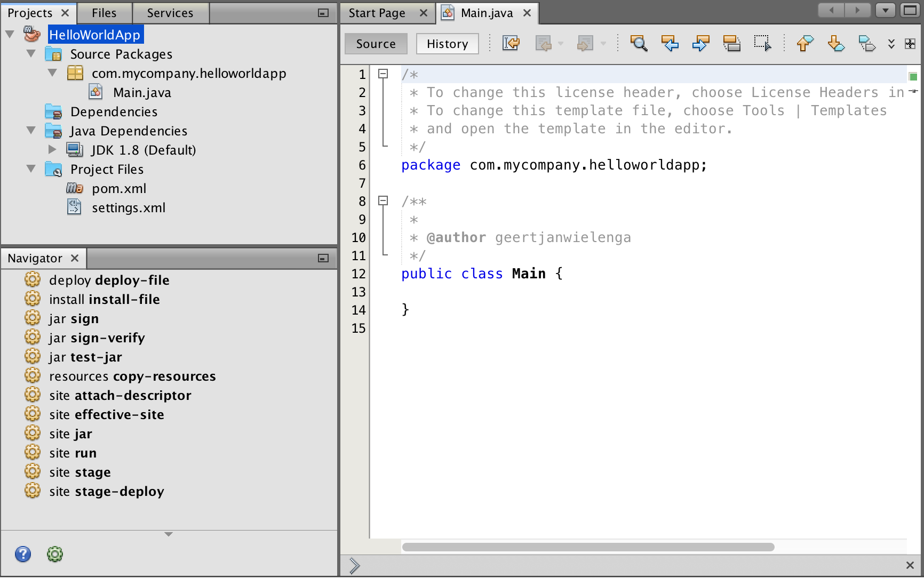This screenshot has width=924, height=578.
Task: Toggle the green gear filter in Navigator
Action: [x=55, y=555]
